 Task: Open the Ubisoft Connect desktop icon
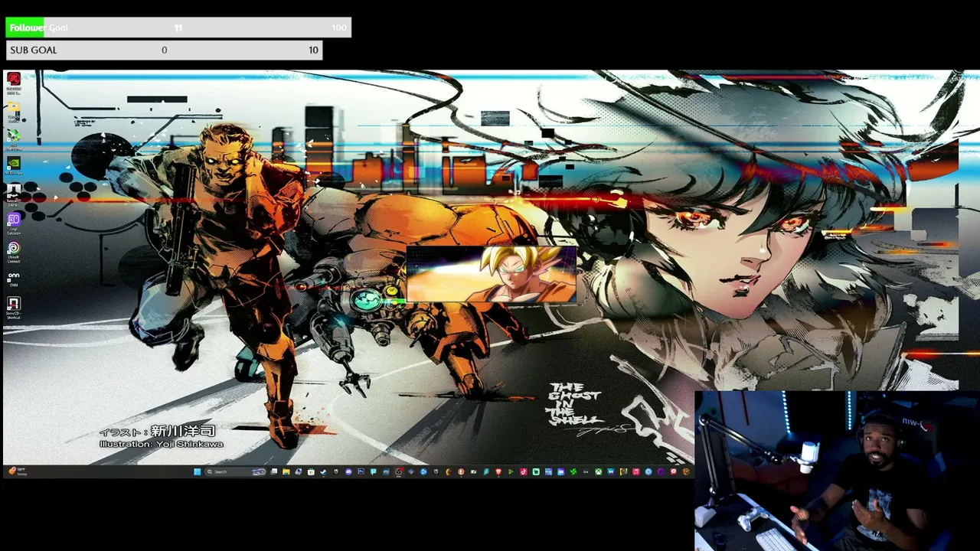[14, 251]
